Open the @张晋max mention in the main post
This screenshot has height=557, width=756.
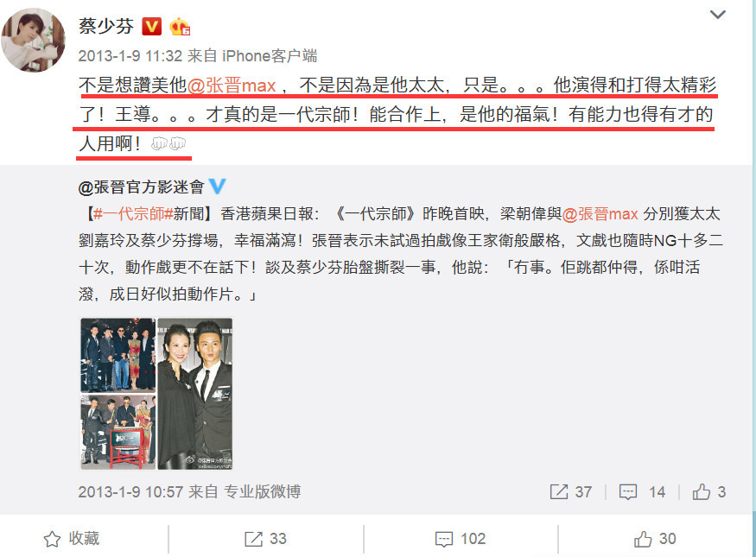pyautogui.click(x=232, y=85)
